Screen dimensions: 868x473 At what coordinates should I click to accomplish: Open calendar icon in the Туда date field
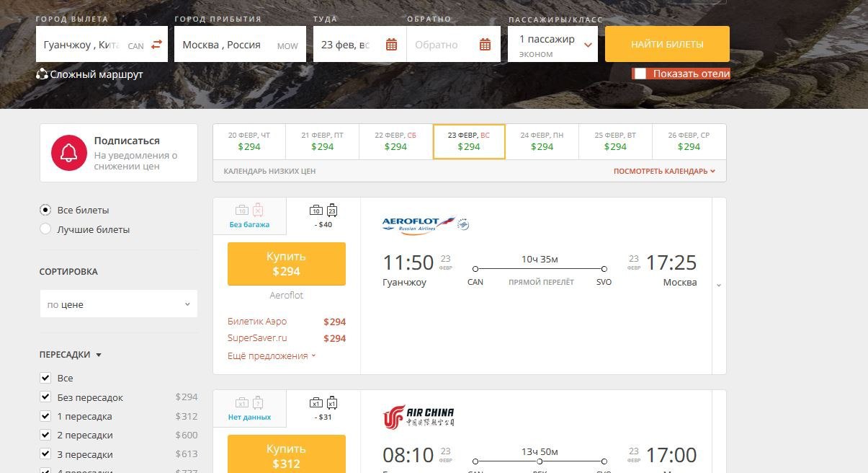point(392,45)
